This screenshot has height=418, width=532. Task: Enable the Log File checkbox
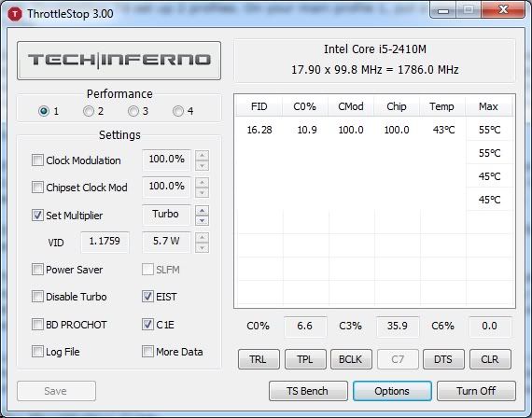(37, 352)
